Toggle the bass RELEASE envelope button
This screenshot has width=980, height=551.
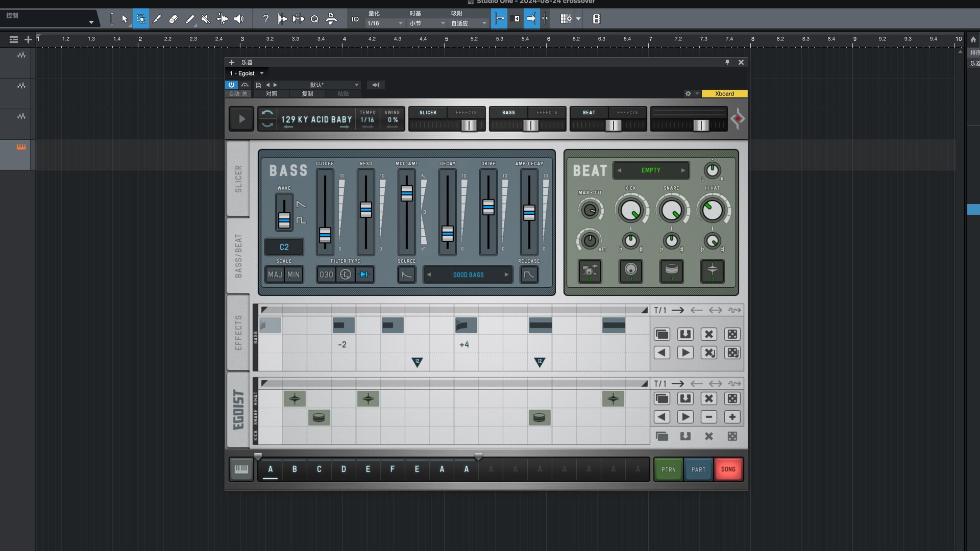(x=529, y=274)
